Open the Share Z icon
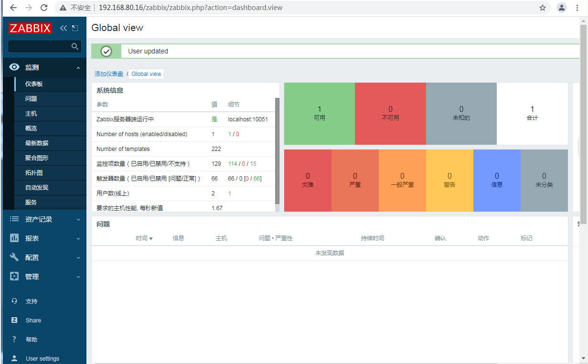588x364 pixels. pyautogui.click(x=14, y=321)
